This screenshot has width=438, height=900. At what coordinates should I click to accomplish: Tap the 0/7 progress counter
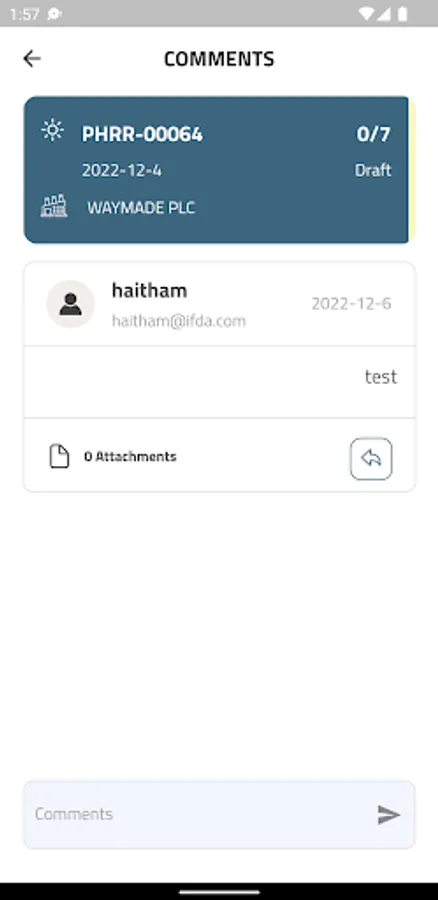pyautogui.click(x=374, y=134)
